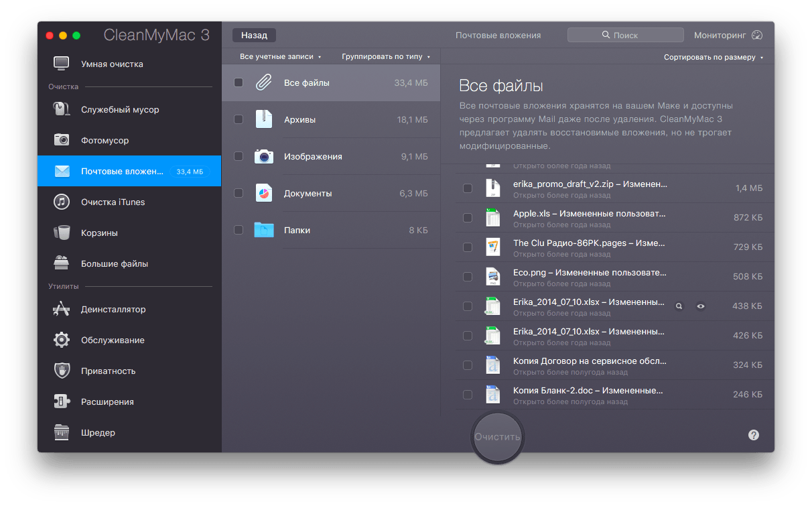This screenshot has width=812, height=506.
Task: Check the Все файлы checkbox
Action: 239,82
